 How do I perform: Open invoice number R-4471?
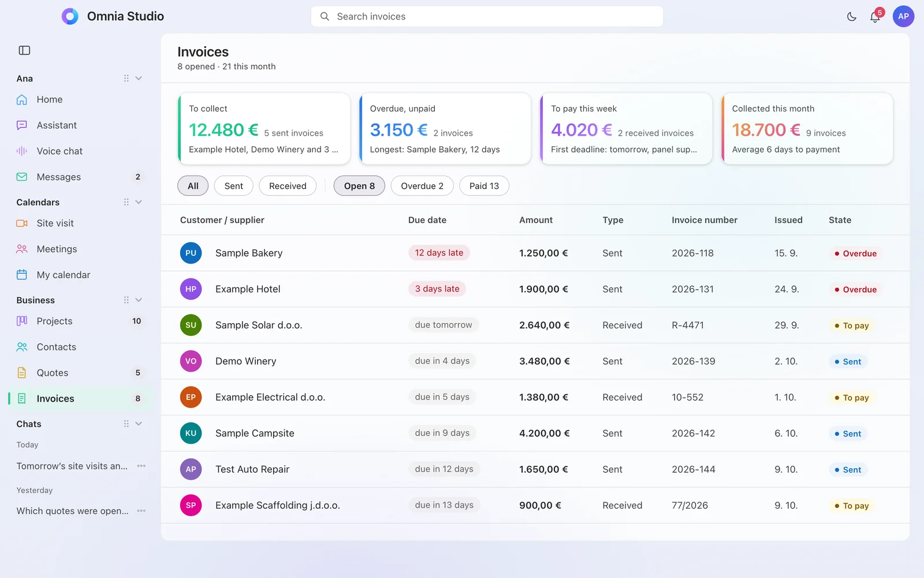click(x=688, y=325)
